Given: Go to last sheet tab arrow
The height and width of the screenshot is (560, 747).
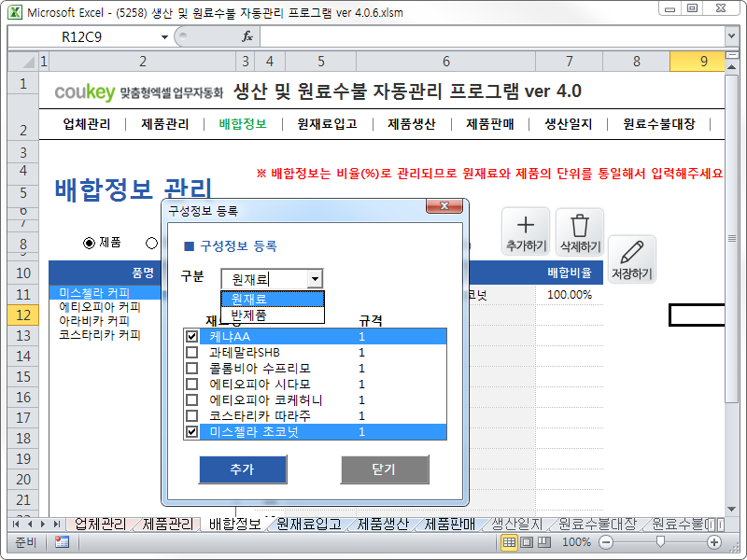Looking at the screenshot, I should [x=57, y=525].
